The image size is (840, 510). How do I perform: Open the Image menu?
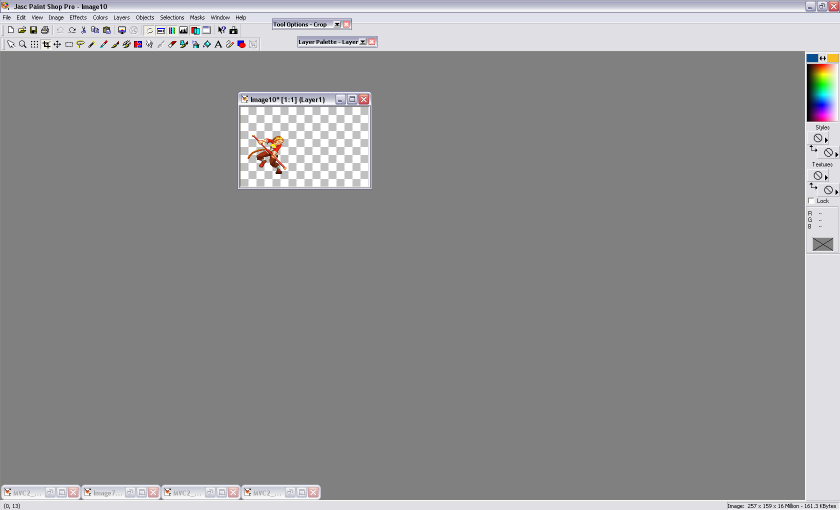click(56, 17)
